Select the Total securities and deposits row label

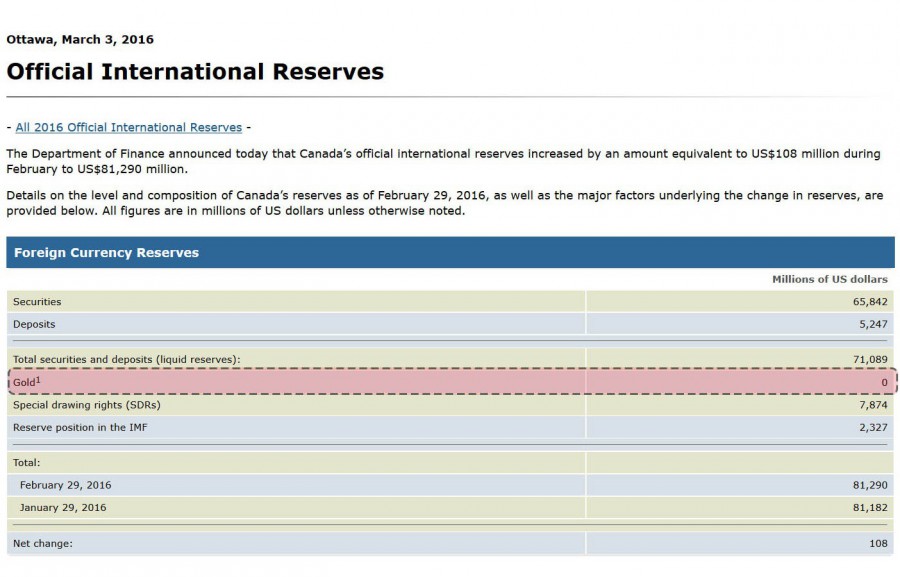(x=126, y=359)
